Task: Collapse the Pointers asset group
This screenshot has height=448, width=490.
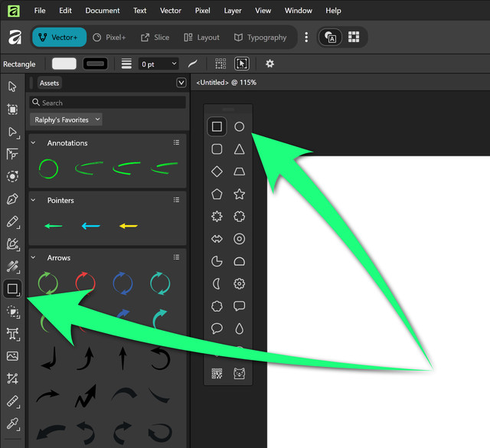Action: point(34,200)
